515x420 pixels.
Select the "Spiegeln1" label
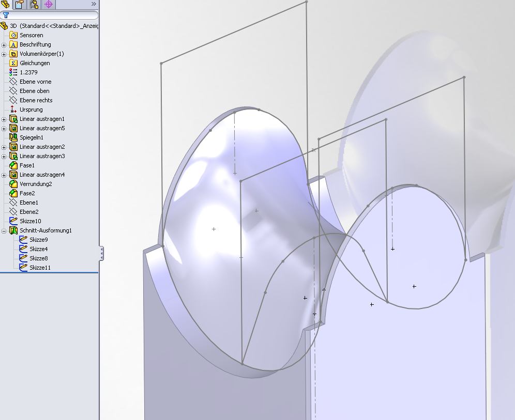click(31, 137)
